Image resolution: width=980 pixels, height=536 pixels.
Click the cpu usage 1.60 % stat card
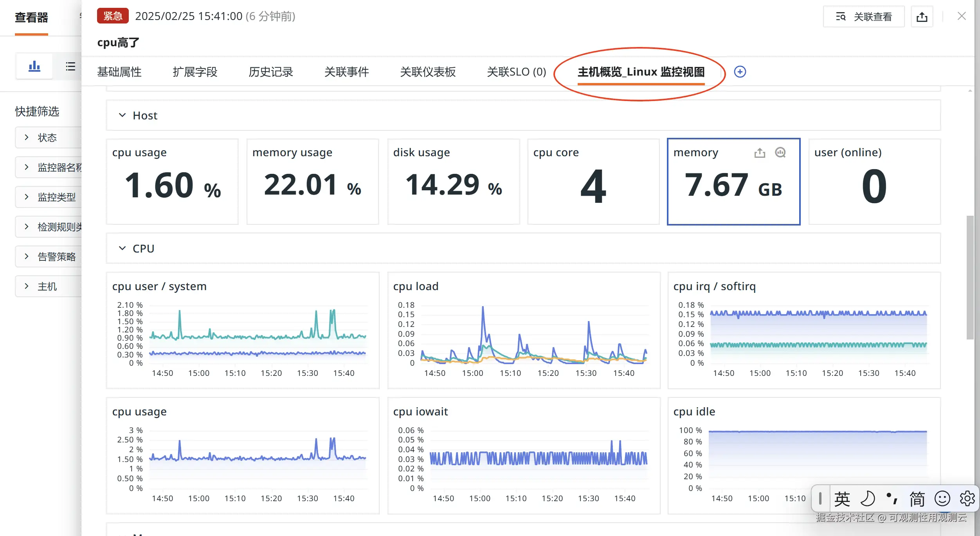point(172,182)
